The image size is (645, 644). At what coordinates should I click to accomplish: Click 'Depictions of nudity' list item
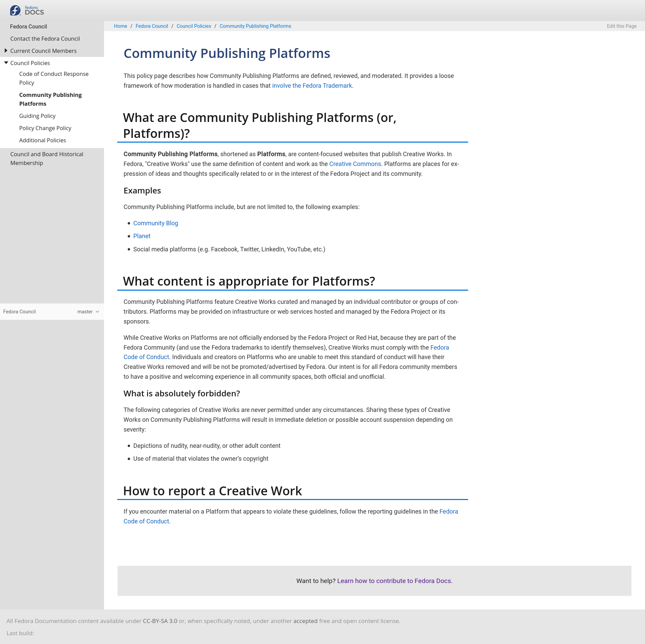(x=207, y=446)
